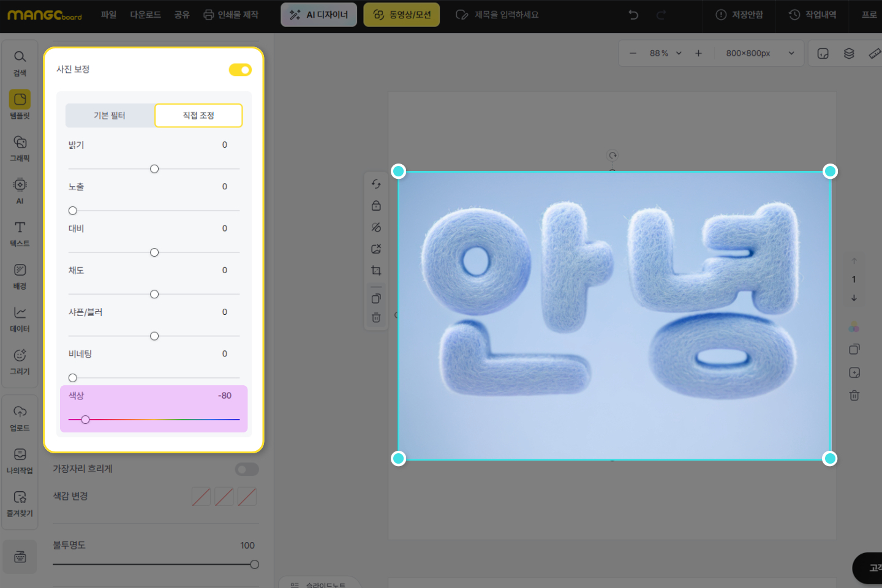Toggle the 가장자리 흐리게 edge blur switch
This screenshot has height=588, width=882.
pyautogui.click(x=247, y=469)
